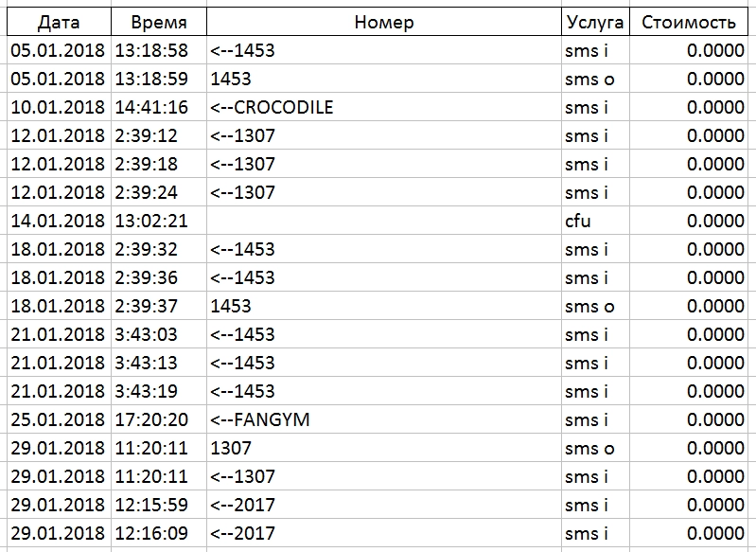Click the time cell 13:18:58
The height and width of the screenshot is (552, 756).
click(151, 50)
